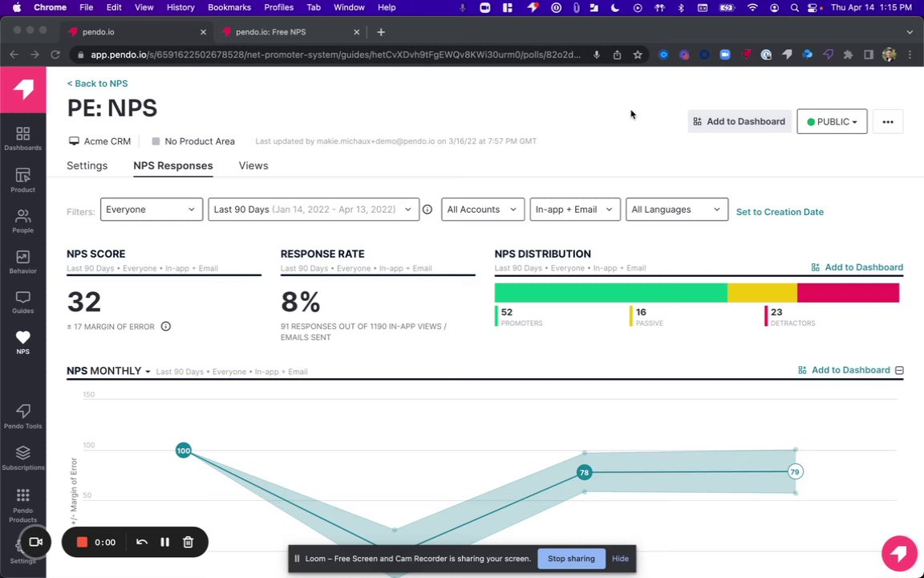Click the 79 data point on chart
Image resolution: width=924 pixels, height=578 pixels.
795,471
